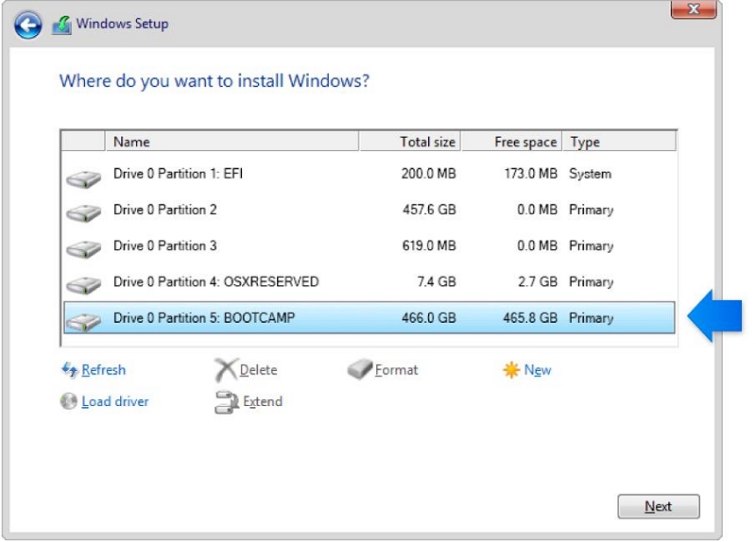The height and width of the screenshot is (542, 756).
Task: Click the Windows Setup title icon
Action: (61, 25)
